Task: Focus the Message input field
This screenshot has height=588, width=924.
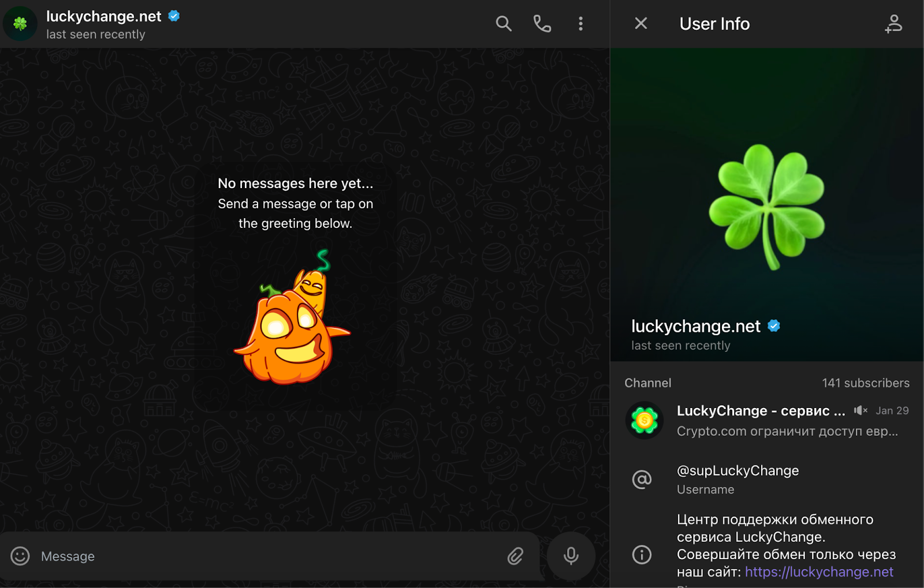Action: (269, 556)
